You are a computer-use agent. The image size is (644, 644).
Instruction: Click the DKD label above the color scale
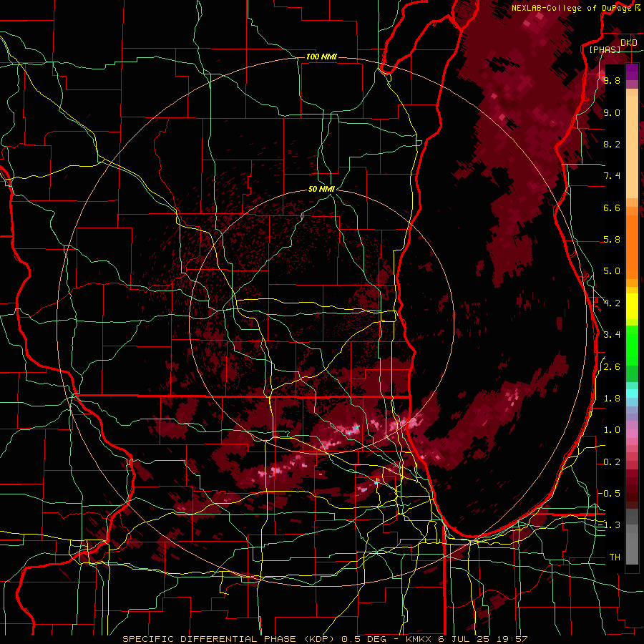coord(629,43)
